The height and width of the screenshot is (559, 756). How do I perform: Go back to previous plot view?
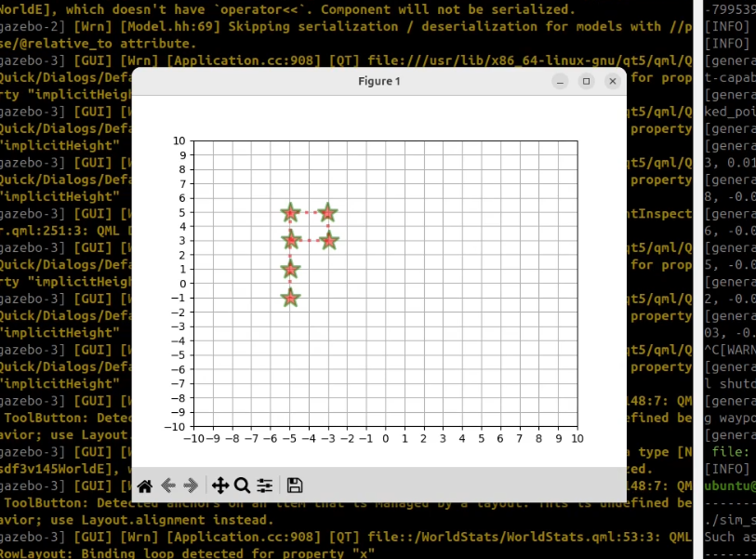(168, 486)
